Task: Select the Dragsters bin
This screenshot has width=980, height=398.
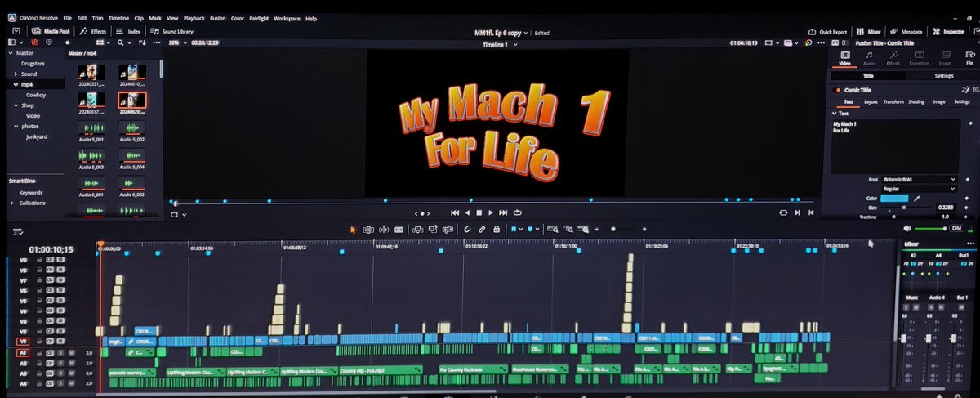Action: 33,63
